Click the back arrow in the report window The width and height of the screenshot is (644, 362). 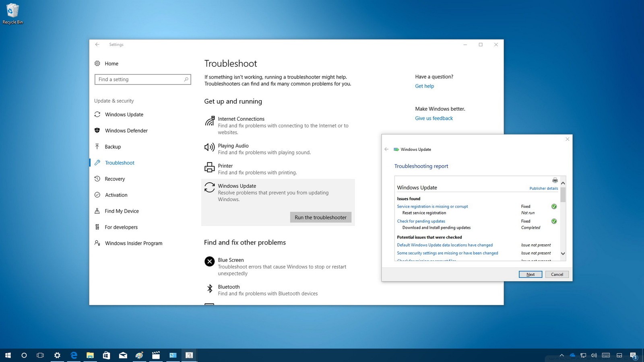[x=386, y=149]
